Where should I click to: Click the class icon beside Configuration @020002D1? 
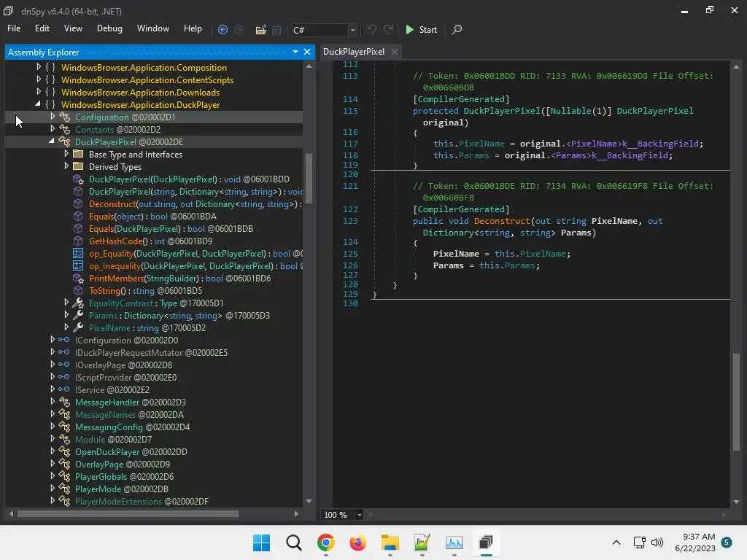point(64,117)
